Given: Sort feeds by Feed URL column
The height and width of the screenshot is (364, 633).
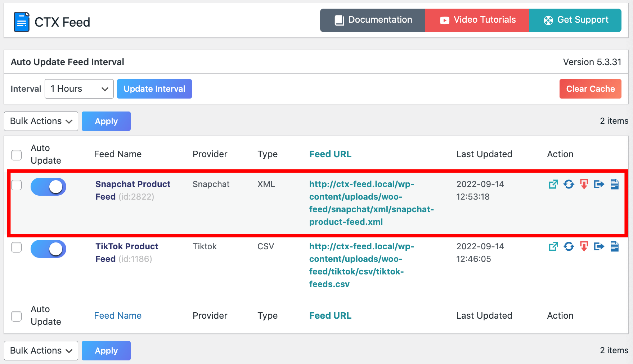Looking at the screenshot, I should (330, 154).
